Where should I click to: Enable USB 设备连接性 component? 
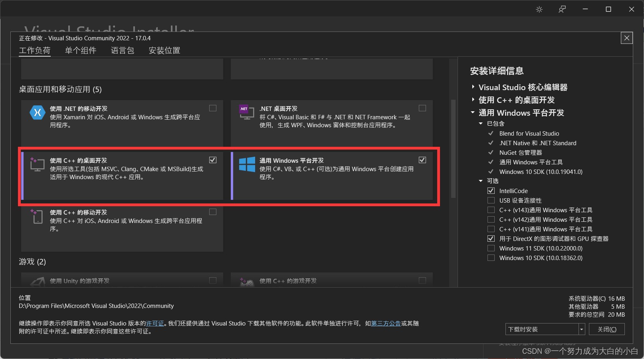coord(491,200)
